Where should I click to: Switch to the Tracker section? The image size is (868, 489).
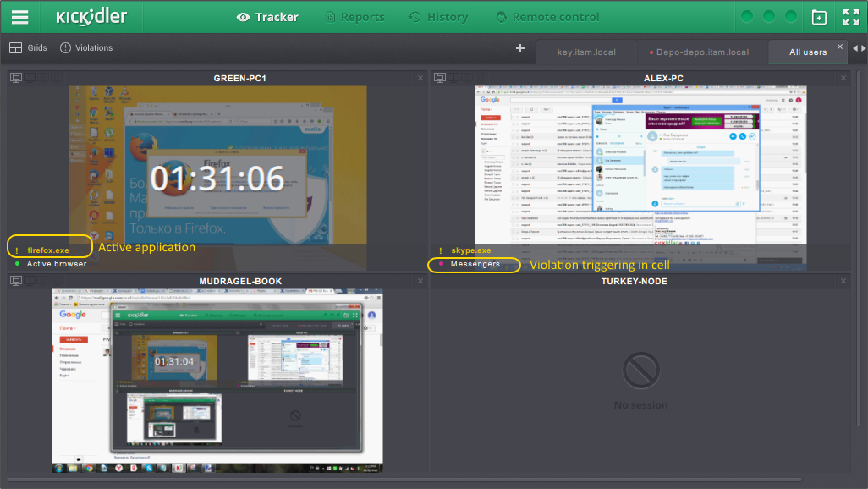(x=268, y=17)
